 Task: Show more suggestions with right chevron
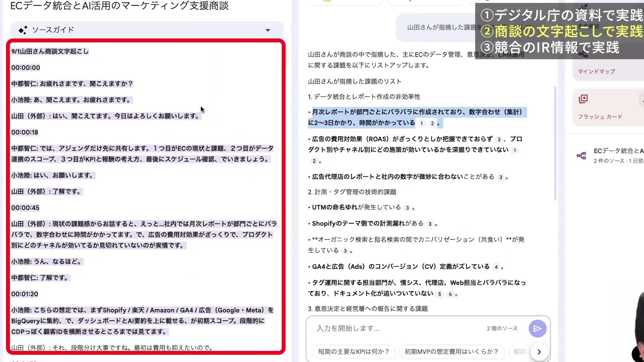539,352
